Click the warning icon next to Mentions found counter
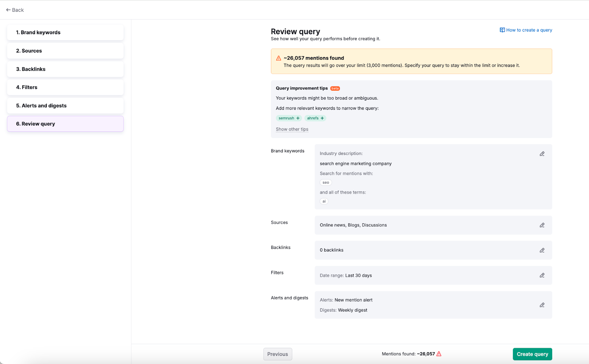This screenshot has height=364, width=589. (x=439, y=354)
